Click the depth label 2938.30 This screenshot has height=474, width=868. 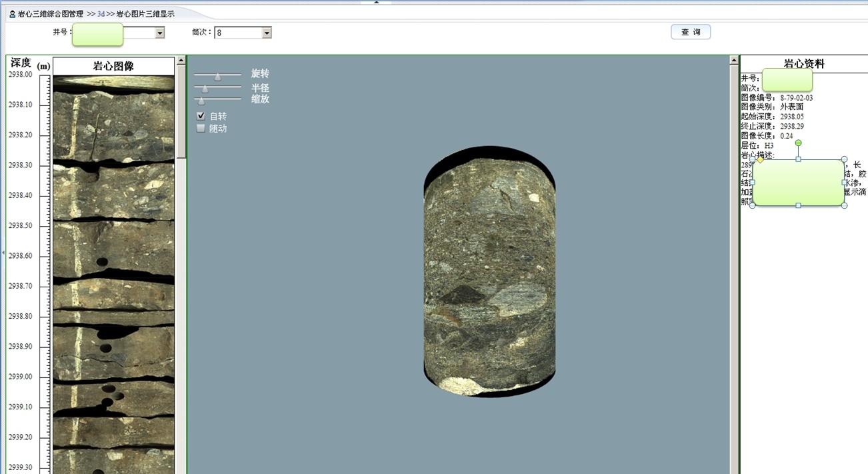tap(22, 165)
